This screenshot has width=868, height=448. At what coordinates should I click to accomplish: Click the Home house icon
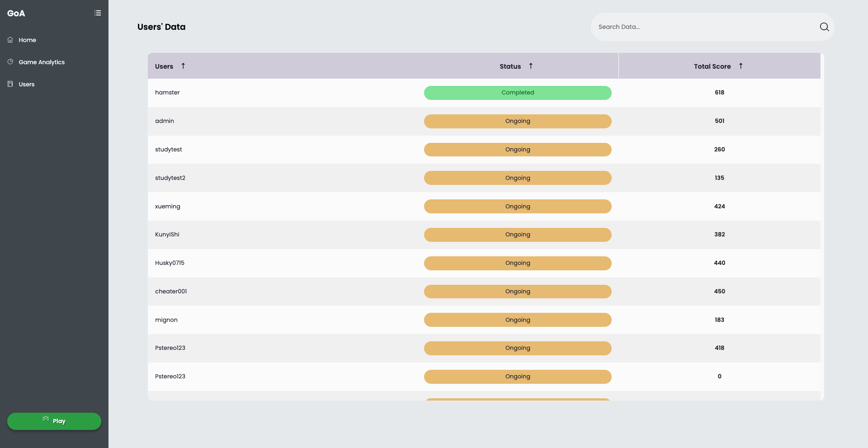point(10,40)
